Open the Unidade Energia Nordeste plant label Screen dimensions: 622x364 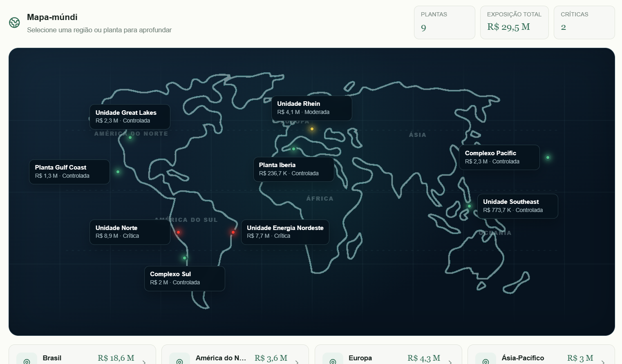(x=285, y=232)
